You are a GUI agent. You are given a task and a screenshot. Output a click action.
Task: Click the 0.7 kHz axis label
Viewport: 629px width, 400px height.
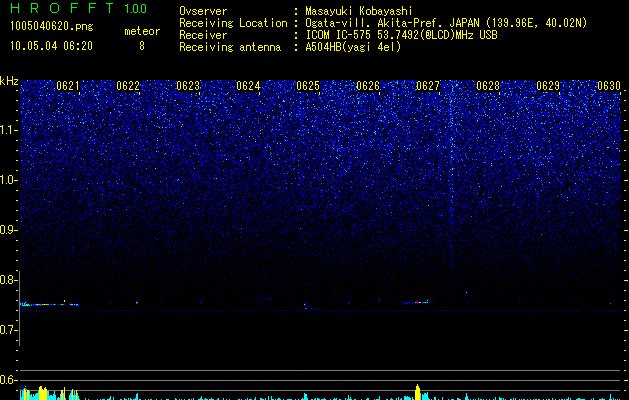coord(8,330)
